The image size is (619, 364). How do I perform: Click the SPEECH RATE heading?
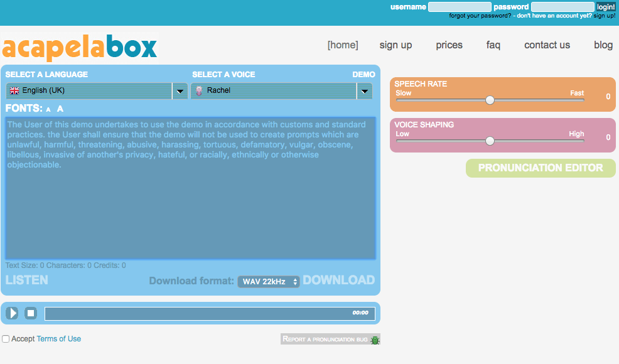421,83
